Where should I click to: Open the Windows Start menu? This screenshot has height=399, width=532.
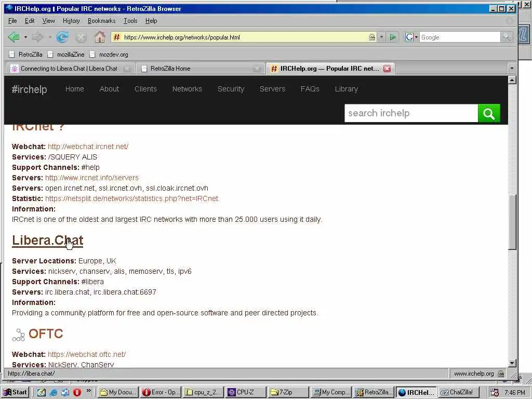(x=15, y=392)
